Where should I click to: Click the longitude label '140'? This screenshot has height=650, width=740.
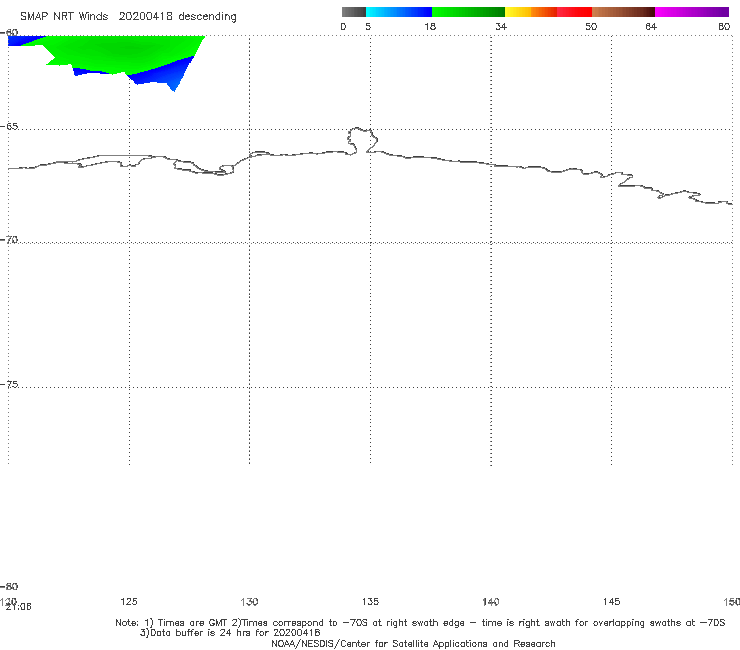(491, 601)
